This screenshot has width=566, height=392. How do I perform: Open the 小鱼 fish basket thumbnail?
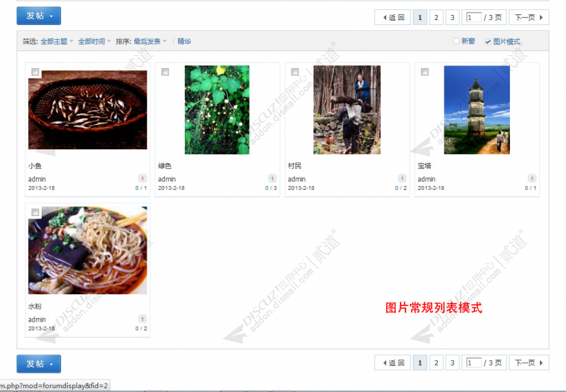click(x=88, y=110)
